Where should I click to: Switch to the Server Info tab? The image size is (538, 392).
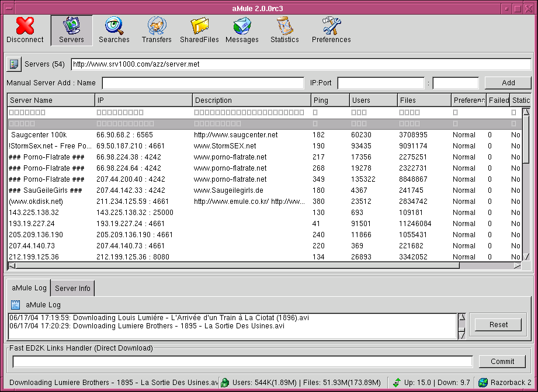72,289
